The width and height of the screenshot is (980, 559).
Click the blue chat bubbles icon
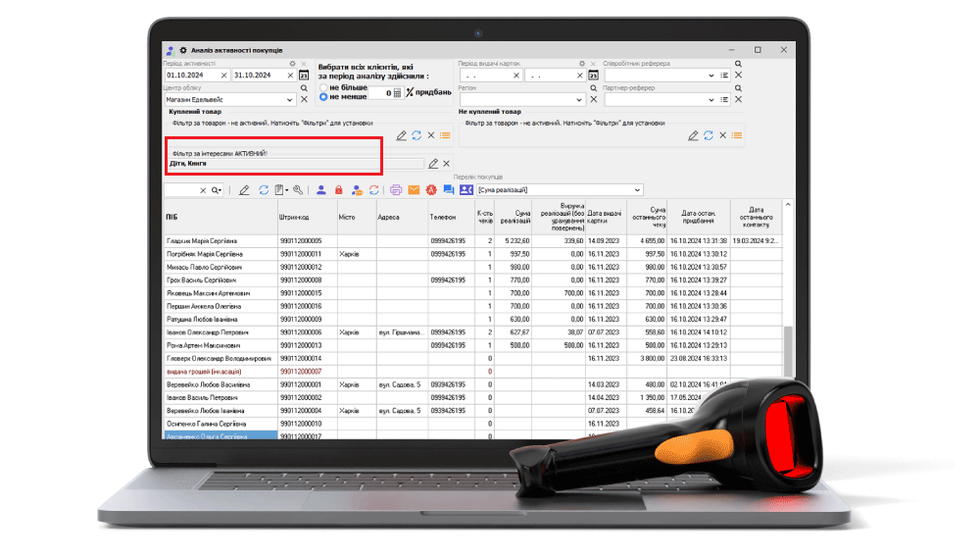[448, 190]
